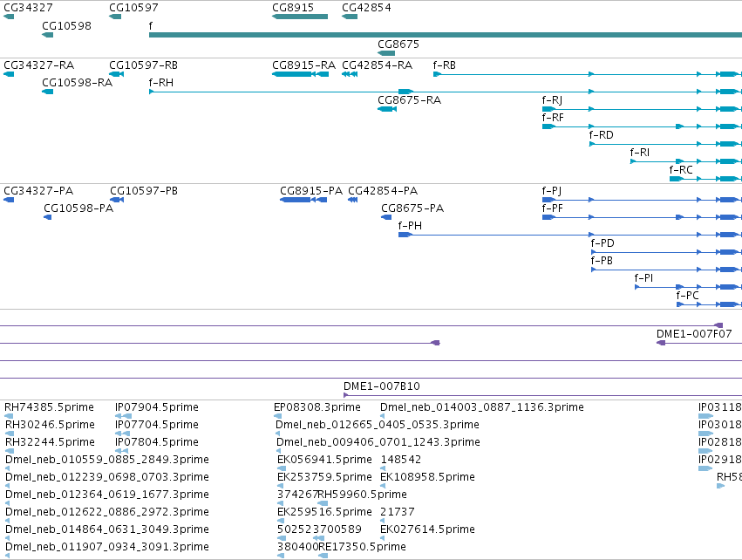The height and width of the screenshot is (560, 742).
Task: Click Dmel_neb_011907_0934_3091.3prime label
Action: point(107,547)
